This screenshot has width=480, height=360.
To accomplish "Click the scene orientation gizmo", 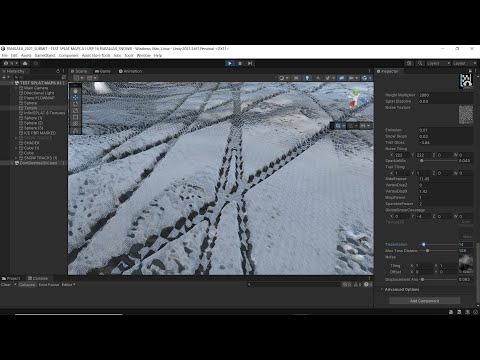I will 357,98.
